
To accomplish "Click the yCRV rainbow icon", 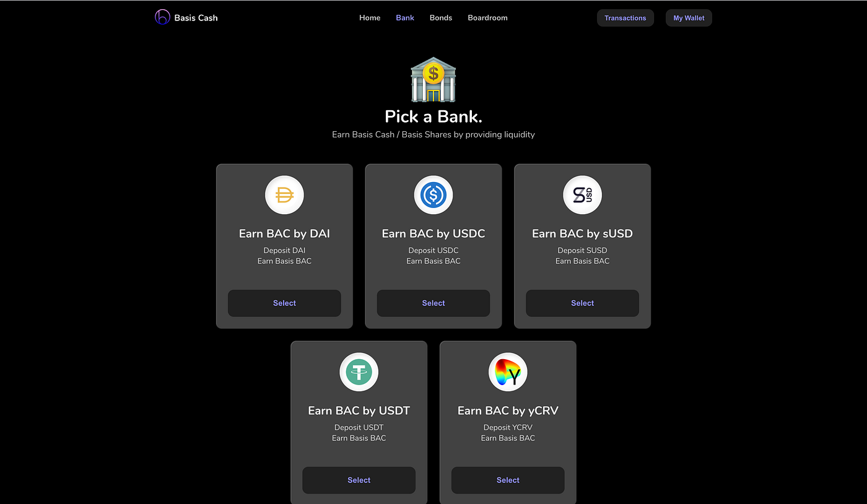I will 508,372.
